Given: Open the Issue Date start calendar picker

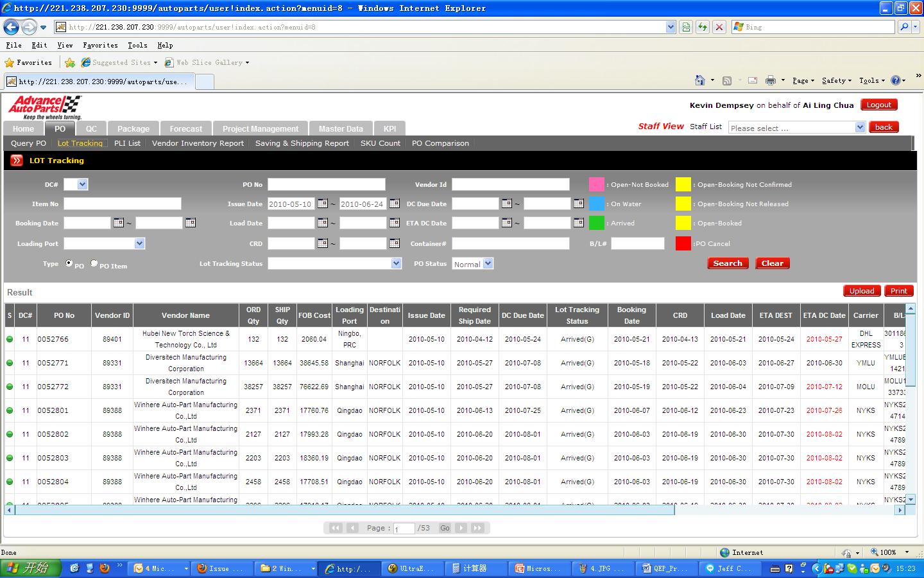Looking at the screenshot, I should pos(323,204).
